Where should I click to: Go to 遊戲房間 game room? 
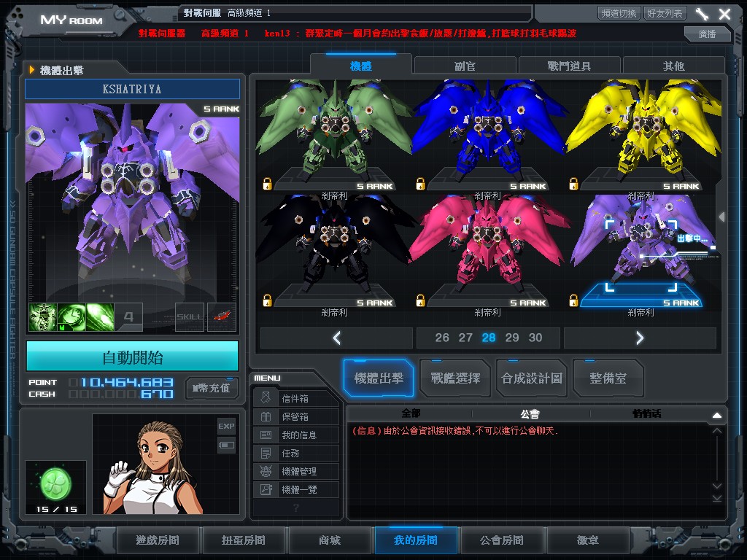158,540
